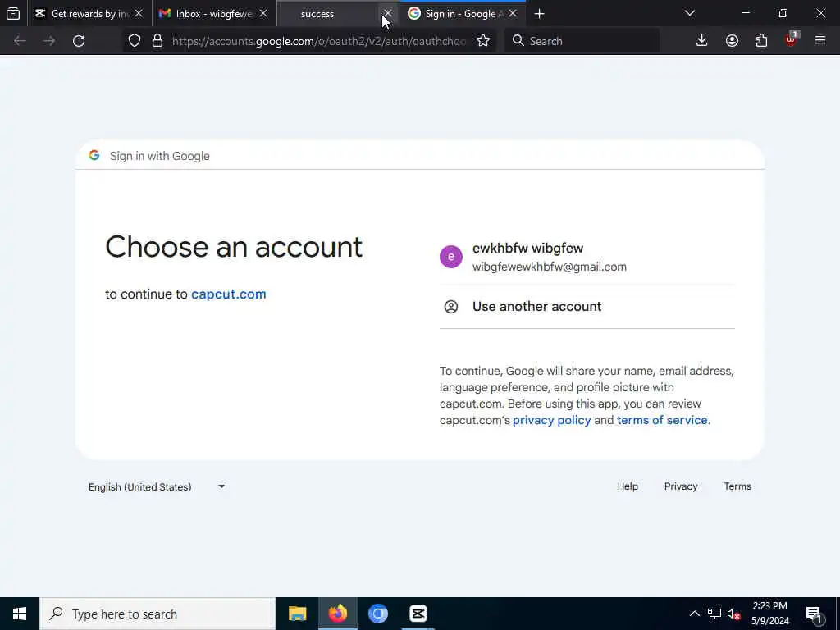The height and width of the screenshot is (630, 840).
Task: Open CapCut app from the taskbar
Action: [418, 614]
